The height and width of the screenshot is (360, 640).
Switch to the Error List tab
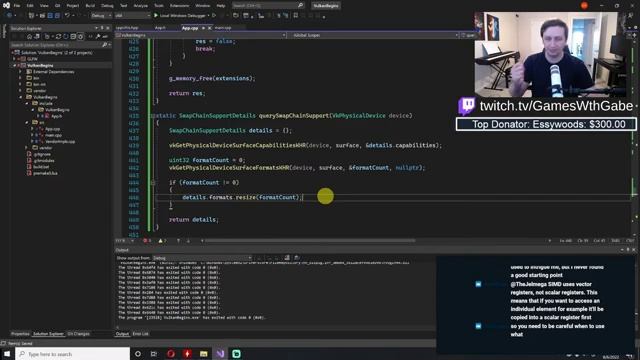[x=140, y=334]
